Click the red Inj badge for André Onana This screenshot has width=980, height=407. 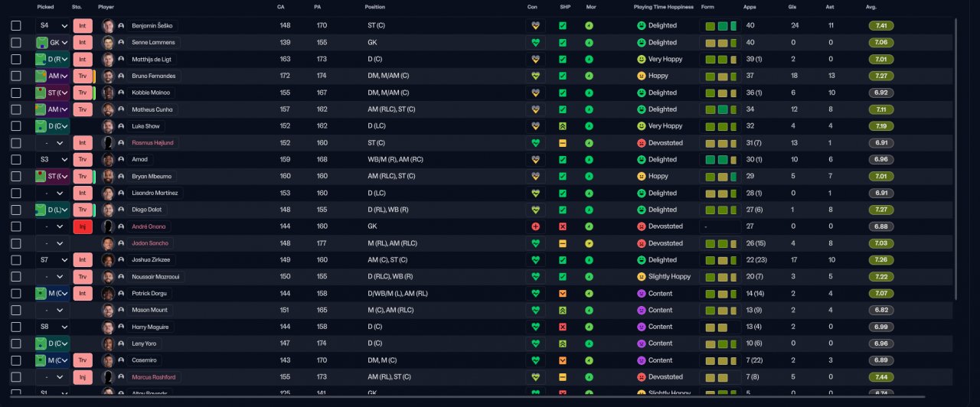click(83, 226)
